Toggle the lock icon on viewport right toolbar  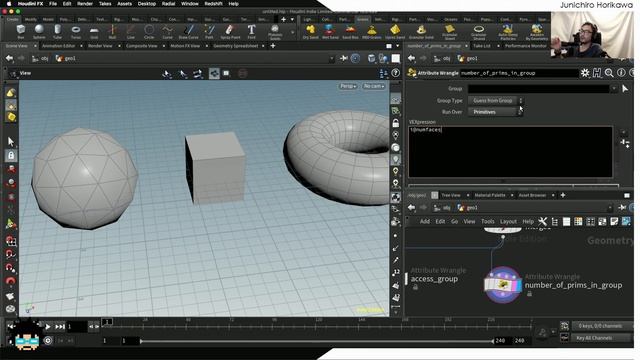[x=395, y=123]
